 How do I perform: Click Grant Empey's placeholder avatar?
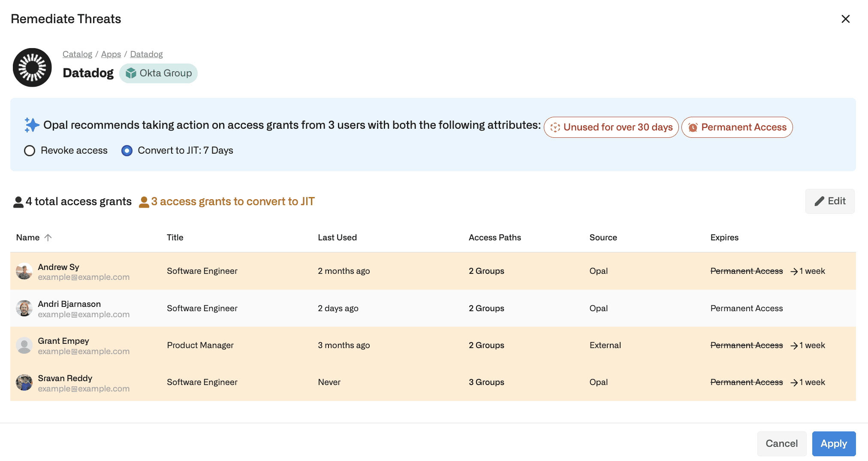pos(24,346)
